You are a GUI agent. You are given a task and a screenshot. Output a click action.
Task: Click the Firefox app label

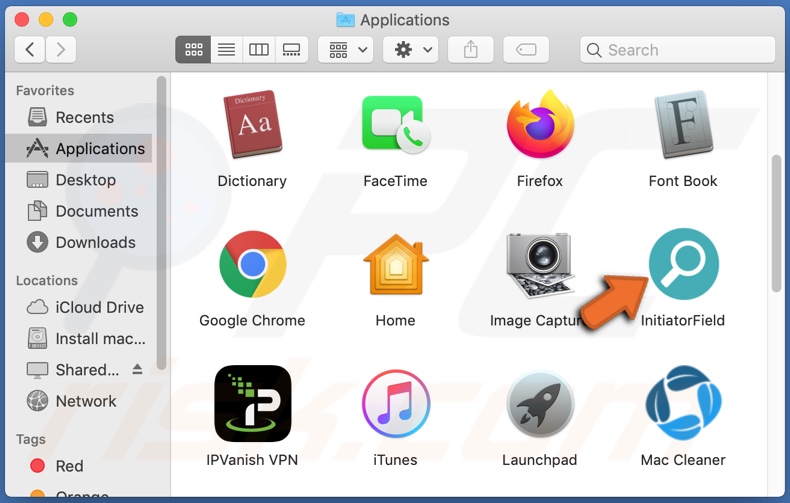point(540,181)
